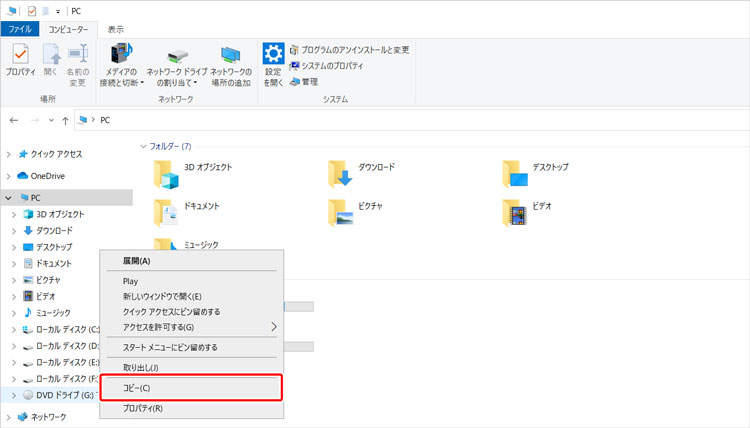
Task: Expand クイック アクセス in the tree
Action: [x=8, y=154]
